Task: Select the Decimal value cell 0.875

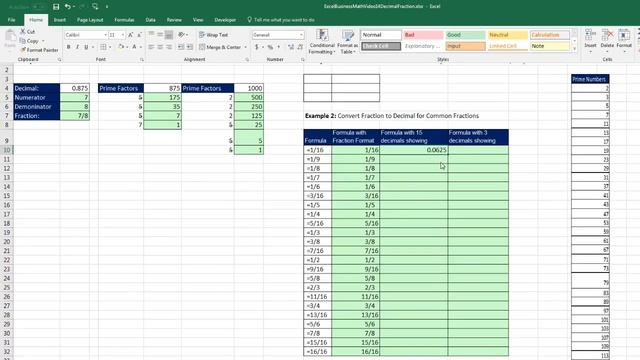Action: [74, 88]
